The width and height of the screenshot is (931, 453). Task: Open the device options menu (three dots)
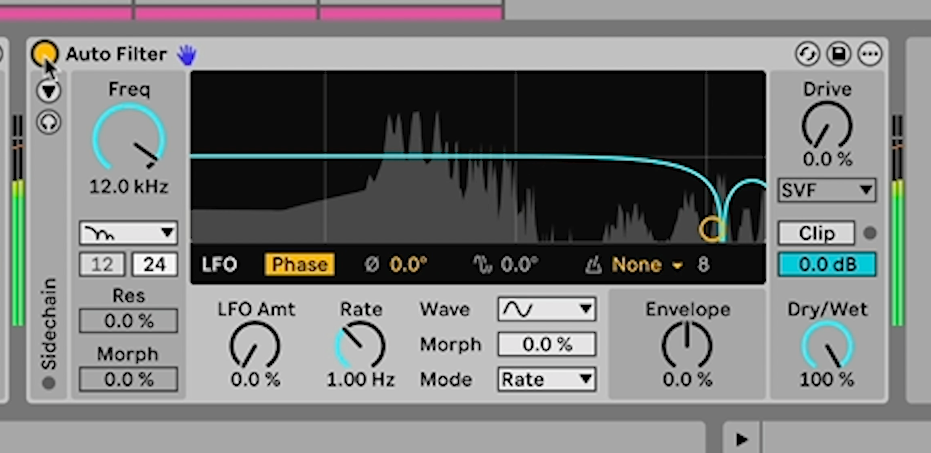[x=870, y=55]
